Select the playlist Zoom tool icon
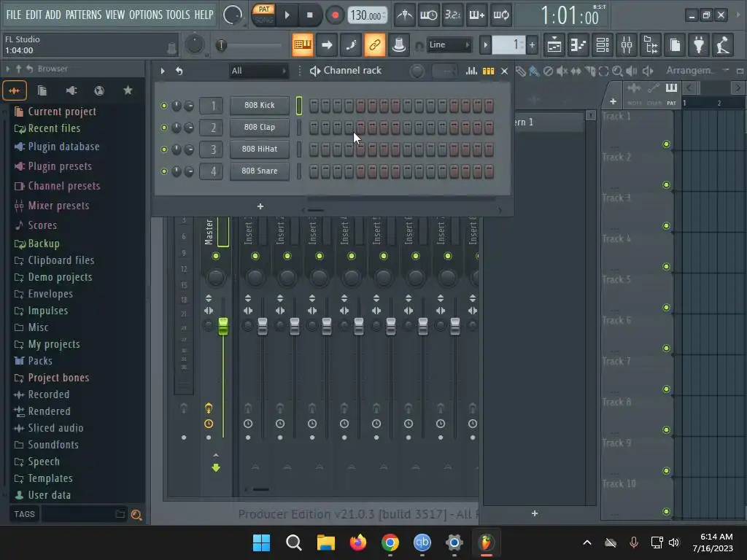 (x=617, y=71)
